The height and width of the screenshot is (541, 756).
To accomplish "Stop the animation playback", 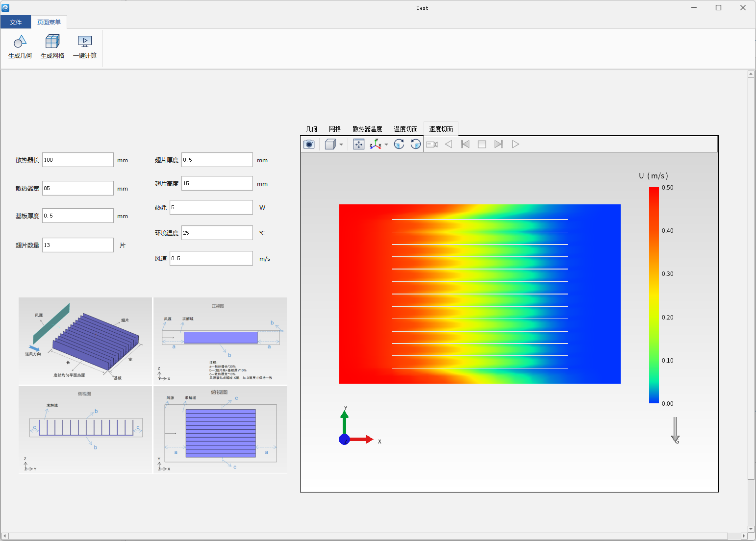I will [482, 144].
